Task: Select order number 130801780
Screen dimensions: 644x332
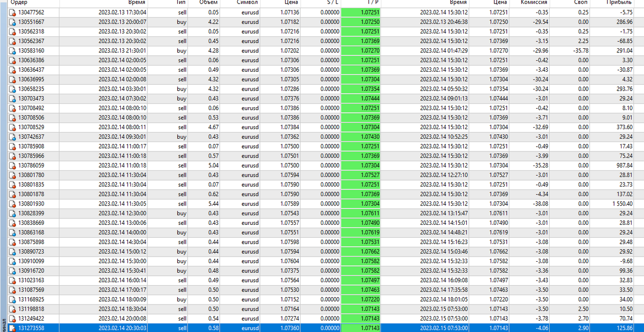Action: coord(31,175)
